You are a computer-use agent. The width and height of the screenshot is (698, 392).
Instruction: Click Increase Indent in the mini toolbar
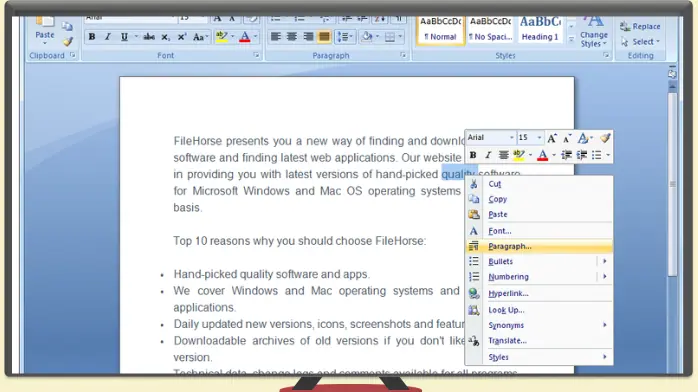click(581, 155)
